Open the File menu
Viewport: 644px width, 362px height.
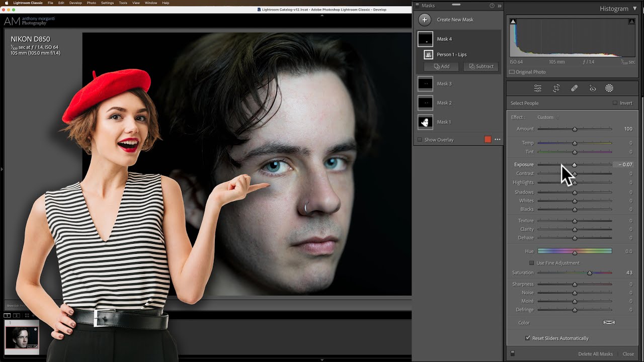tap(50, 3)
